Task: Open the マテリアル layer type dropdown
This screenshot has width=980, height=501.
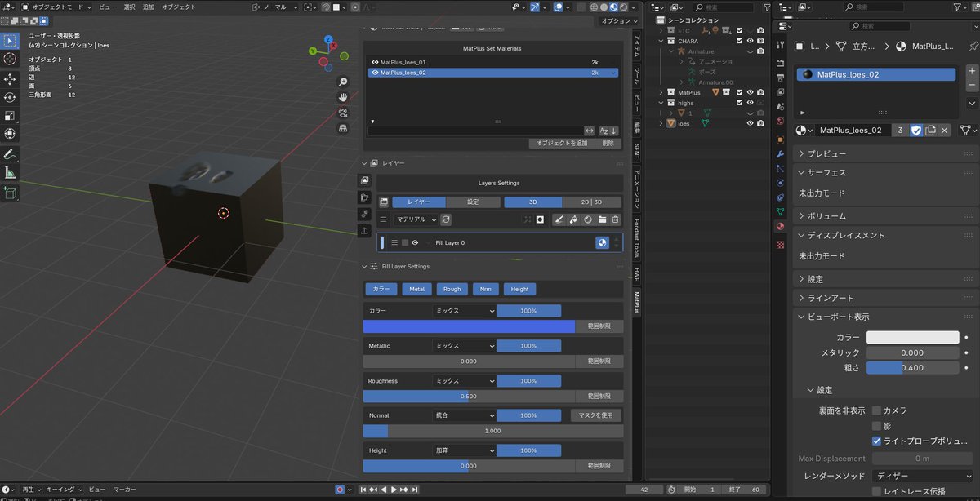Action: click(x=415, y=219)
